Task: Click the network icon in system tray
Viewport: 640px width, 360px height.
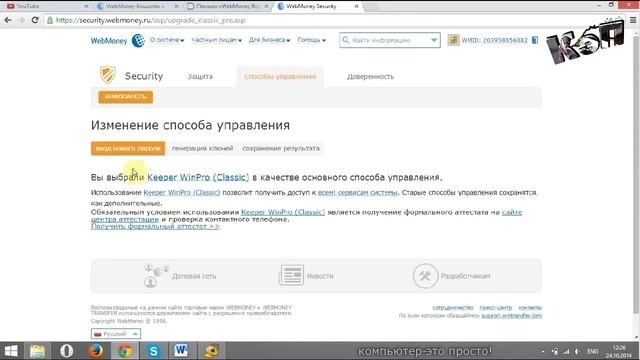Action: (566, 351)
